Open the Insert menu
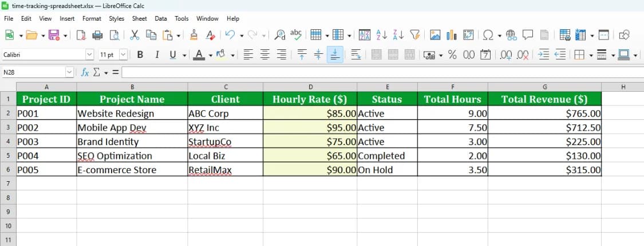The width and height of the screenshot is (644, 246). 67,18
